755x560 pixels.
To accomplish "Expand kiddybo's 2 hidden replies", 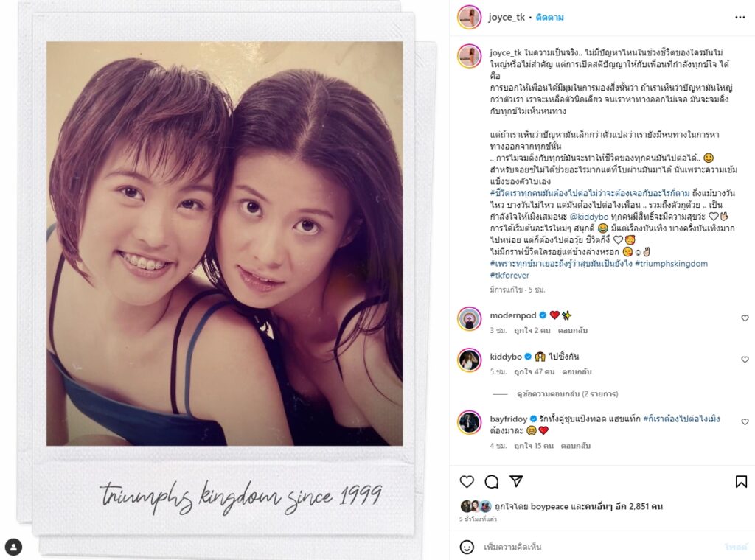I will (x=567, y=393).
